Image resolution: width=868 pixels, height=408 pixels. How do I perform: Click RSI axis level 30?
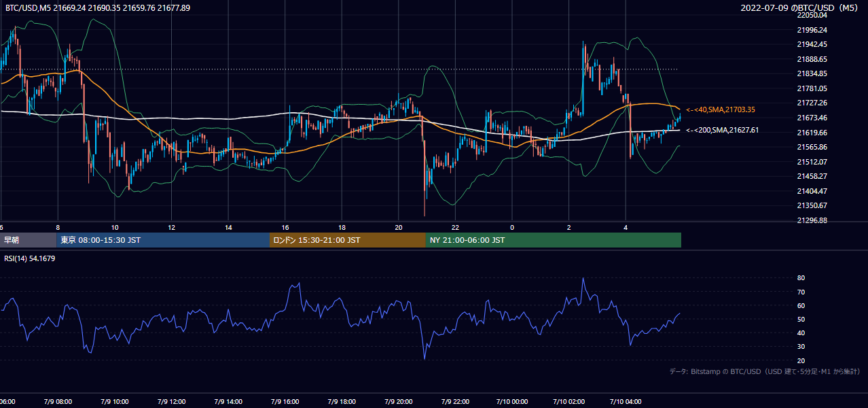pos(801,347)
